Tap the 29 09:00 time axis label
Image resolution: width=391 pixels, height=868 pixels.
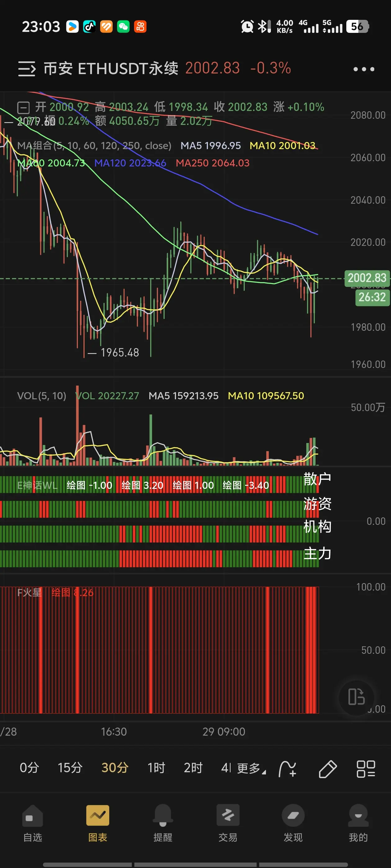[224, 732]
